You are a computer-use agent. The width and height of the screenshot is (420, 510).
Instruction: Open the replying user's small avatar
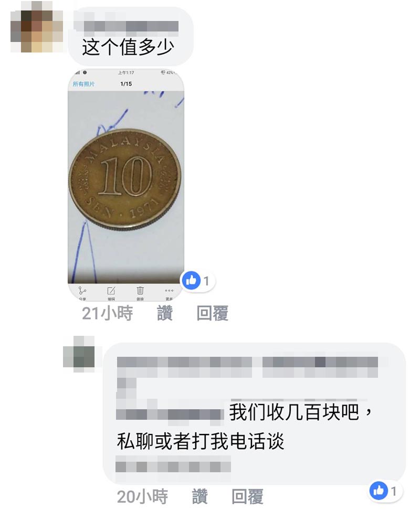point(79,354)
